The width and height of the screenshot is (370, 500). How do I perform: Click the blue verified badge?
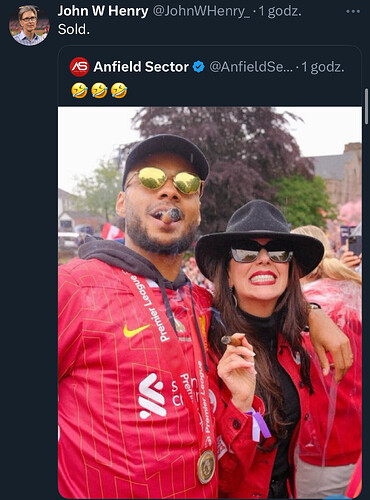tap(199, 67)
